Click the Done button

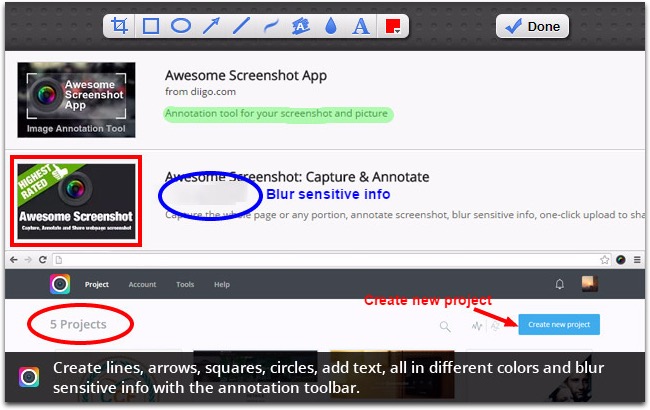532,27
